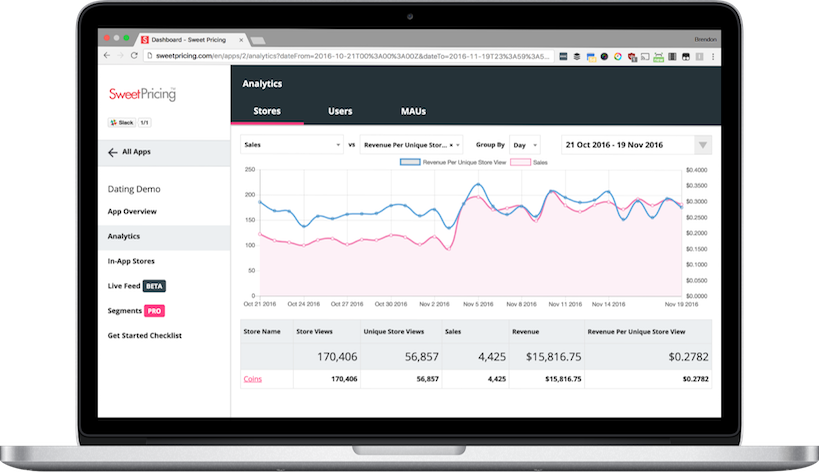This screenshot has height=472, width=819.
Task: Click the striped columns extension icon
Action: click(672, 56)
